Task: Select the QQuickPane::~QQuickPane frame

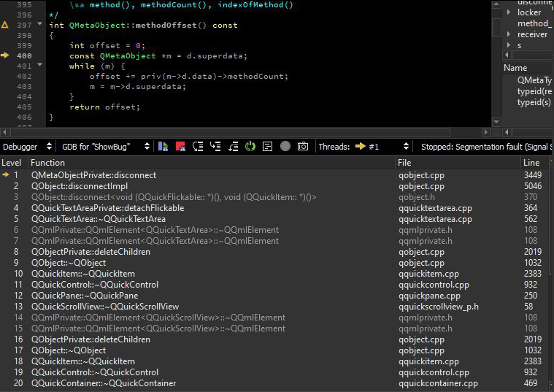Action: pos(84,296)
